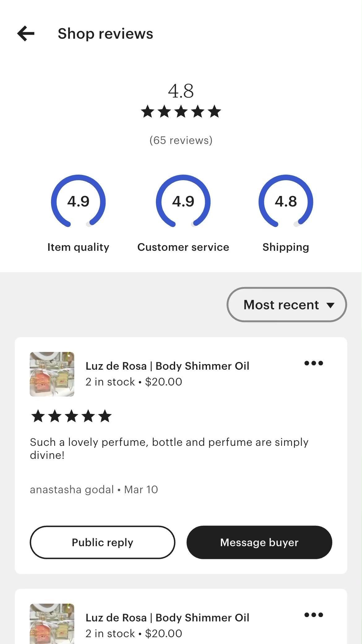Open the second review's three-dot menu
Viewport: 362px width, 644px height.
[x=313, y=615]
